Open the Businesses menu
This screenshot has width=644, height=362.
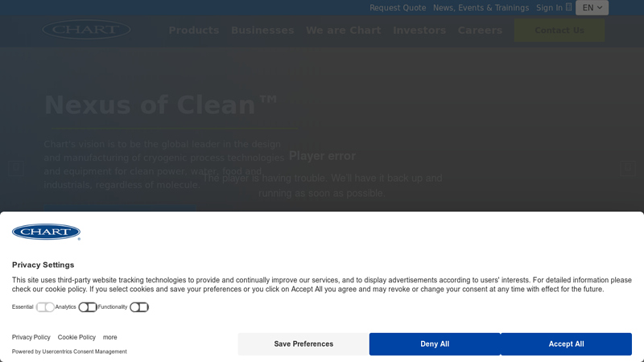coord(262,31)
